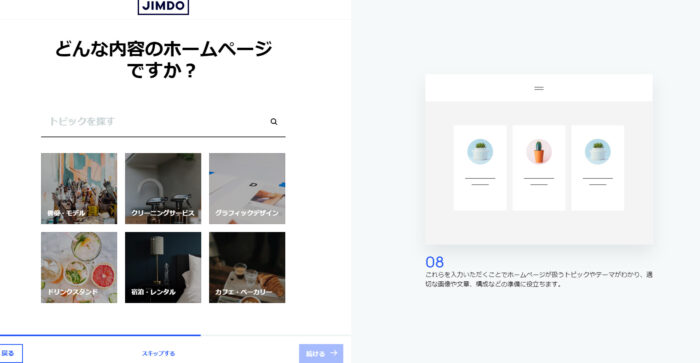Image resolution: width=700 pixels, height=363 pixels.
Task: Click the スキップする link
Action: pyautogui.click(x=158, y=353)
